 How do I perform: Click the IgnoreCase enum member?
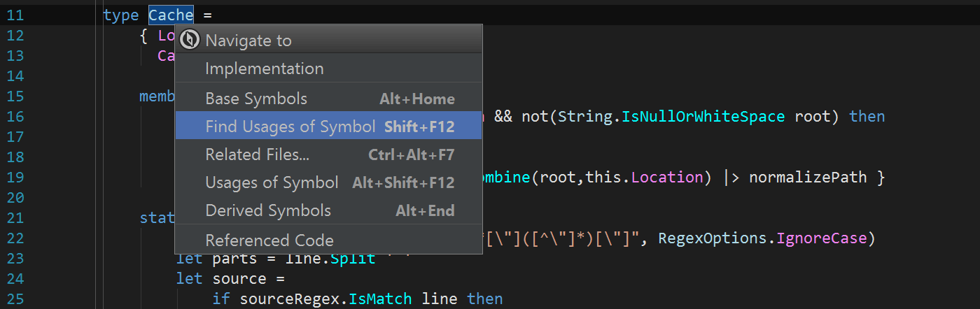(822, 239)
